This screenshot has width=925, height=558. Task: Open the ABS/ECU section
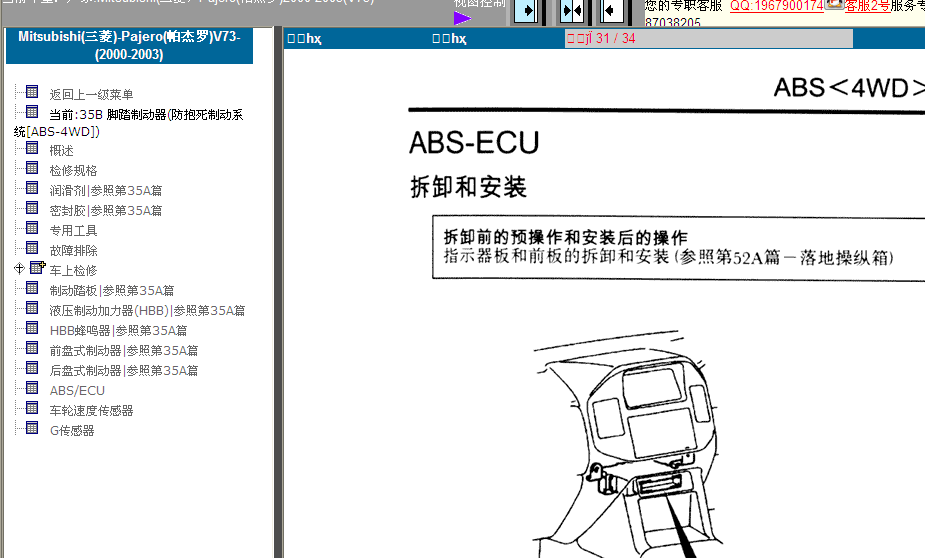point(77,391)
